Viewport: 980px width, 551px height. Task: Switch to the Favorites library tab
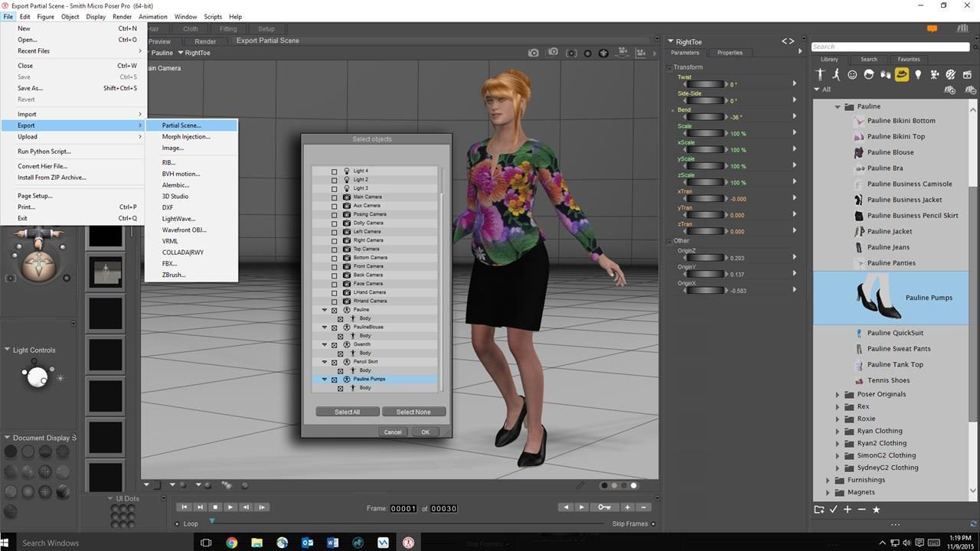tap(909, 59)
